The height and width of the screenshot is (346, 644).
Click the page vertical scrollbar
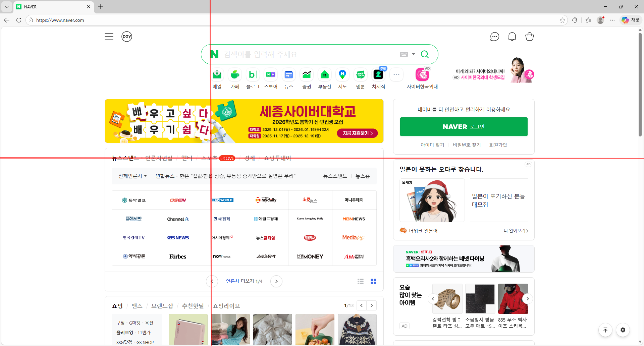point(640,84)
